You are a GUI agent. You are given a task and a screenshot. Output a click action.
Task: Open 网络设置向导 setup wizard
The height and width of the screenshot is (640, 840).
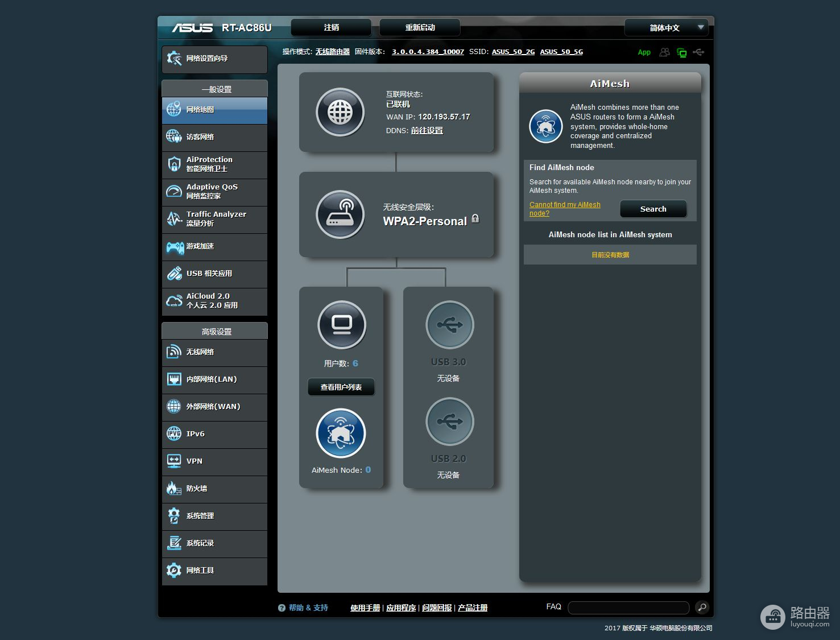pos(214,59)
